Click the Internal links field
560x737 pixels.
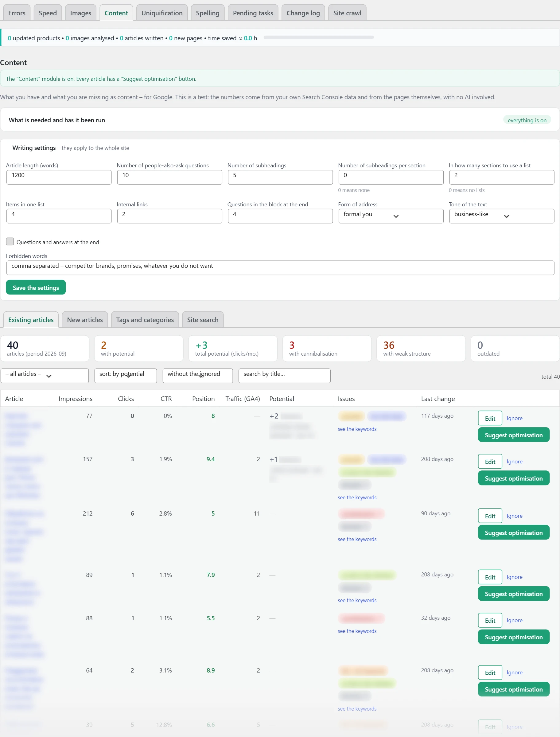[x=169, y=216]
